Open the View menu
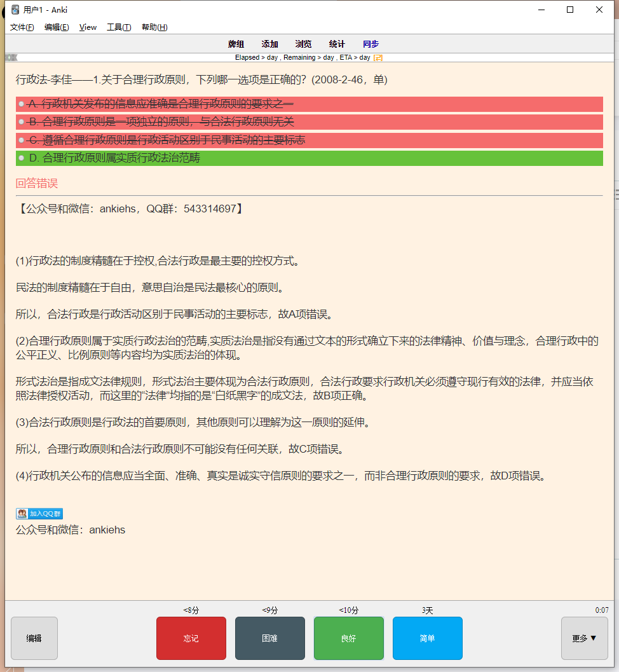This screenshot has height=672, width=619. point(88,27)
